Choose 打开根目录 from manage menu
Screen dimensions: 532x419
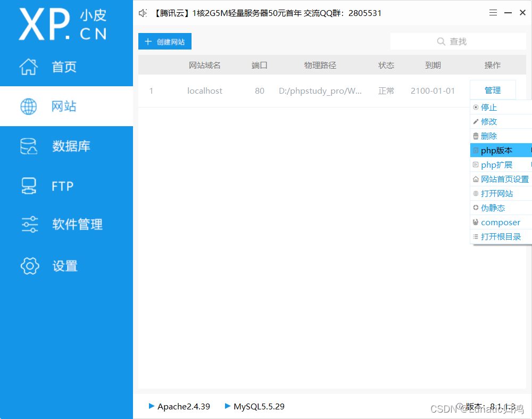point(501,237)
